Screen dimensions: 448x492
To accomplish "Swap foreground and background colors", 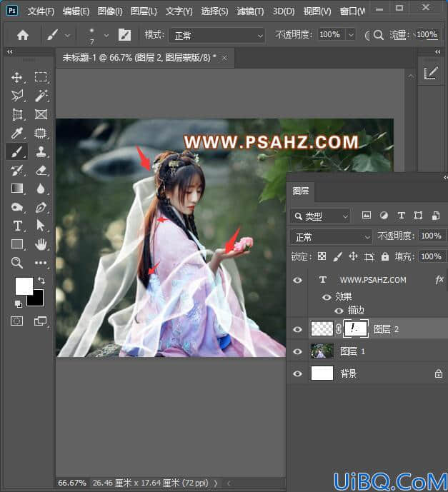I will [41, 280].
